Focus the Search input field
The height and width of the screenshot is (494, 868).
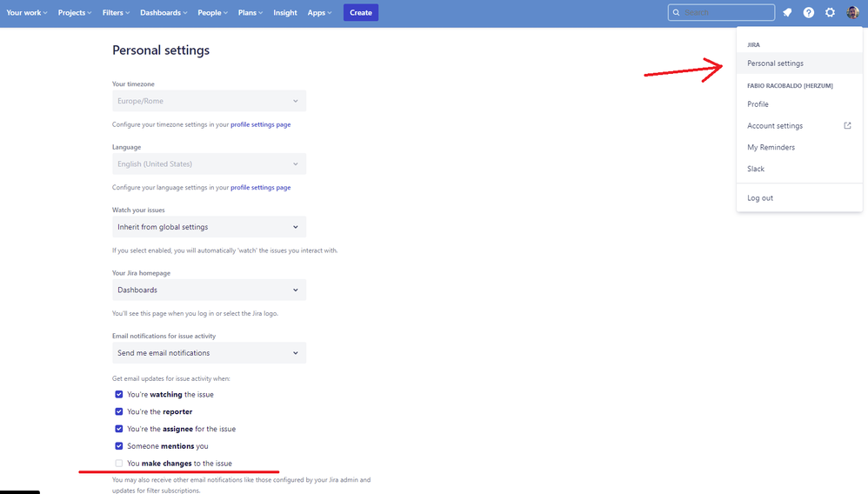(721, 12)
